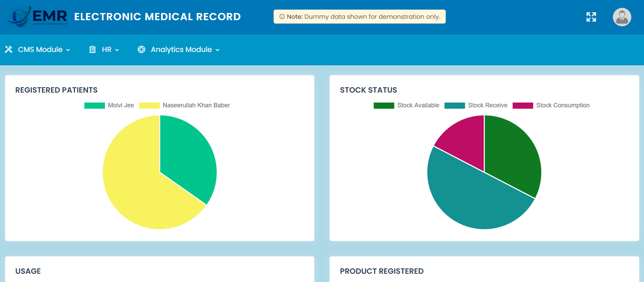
Task: Hide Stock Receive series via legend label
Action: (x=487, y=105)
